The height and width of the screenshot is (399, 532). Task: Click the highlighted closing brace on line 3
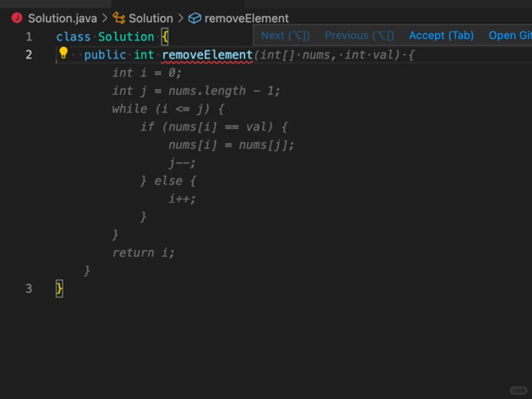coord(59,289)
